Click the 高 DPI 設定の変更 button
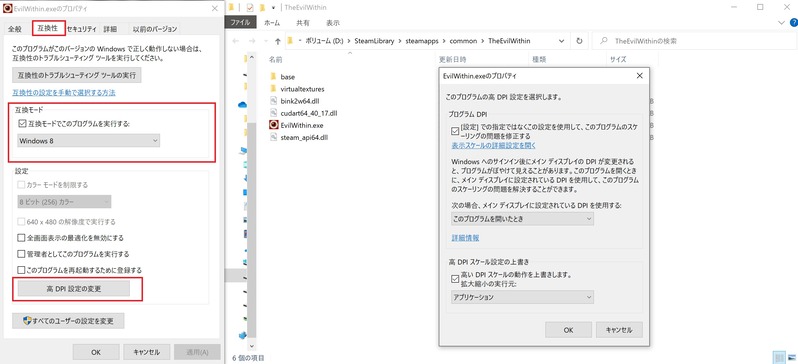This screenshot has height=364, width=798. (74, 289)
